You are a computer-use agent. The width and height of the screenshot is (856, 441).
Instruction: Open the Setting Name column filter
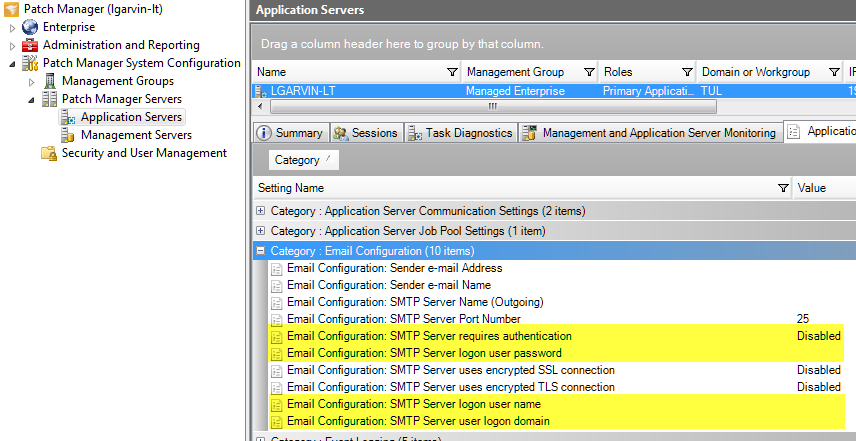point(783,188)
